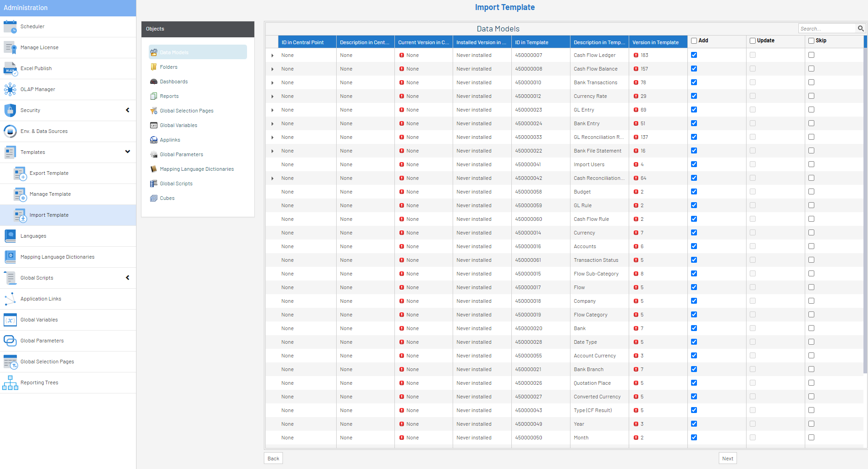Click the Scheduler calendar icon
Screen dimensions: 868x469
coord(10,27)
